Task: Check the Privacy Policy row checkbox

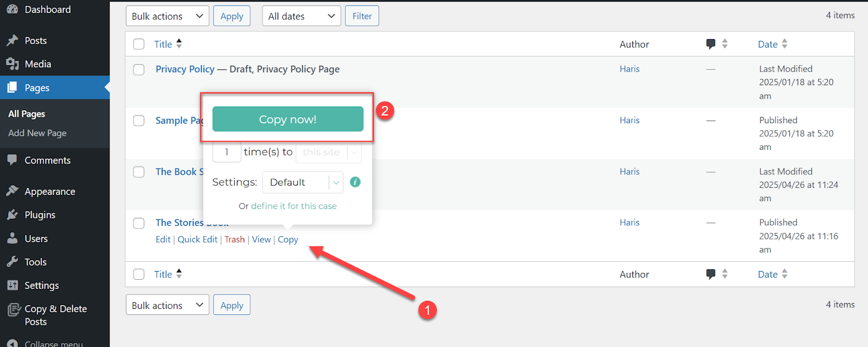Action: click(x=139, y=70)
